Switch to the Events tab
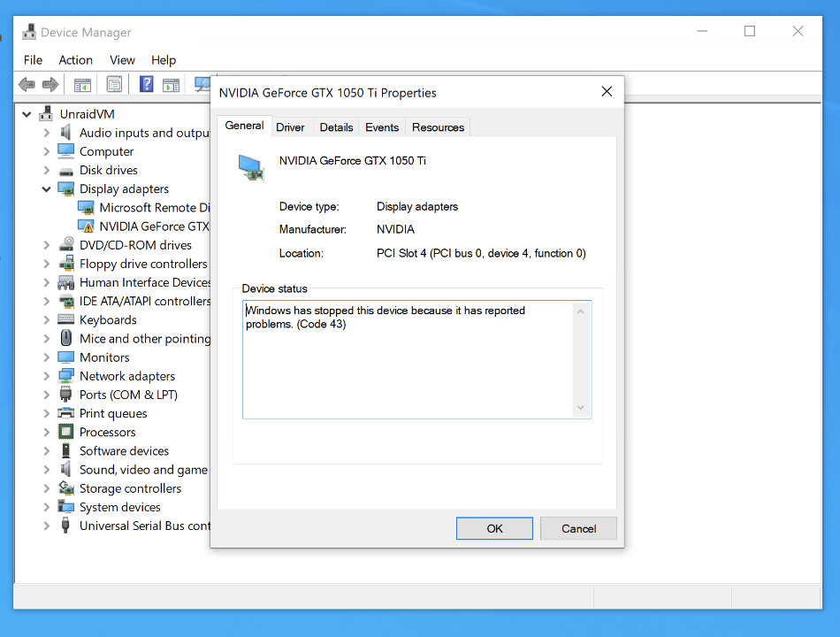This screenshot has width=840, height=637. click(x=382, y=127)
